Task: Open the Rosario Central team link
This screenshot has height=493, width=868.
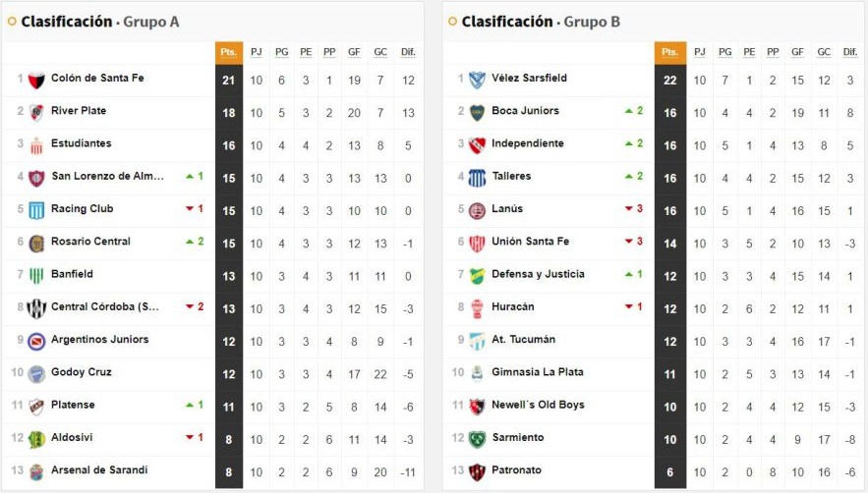Action: [90, 242]
